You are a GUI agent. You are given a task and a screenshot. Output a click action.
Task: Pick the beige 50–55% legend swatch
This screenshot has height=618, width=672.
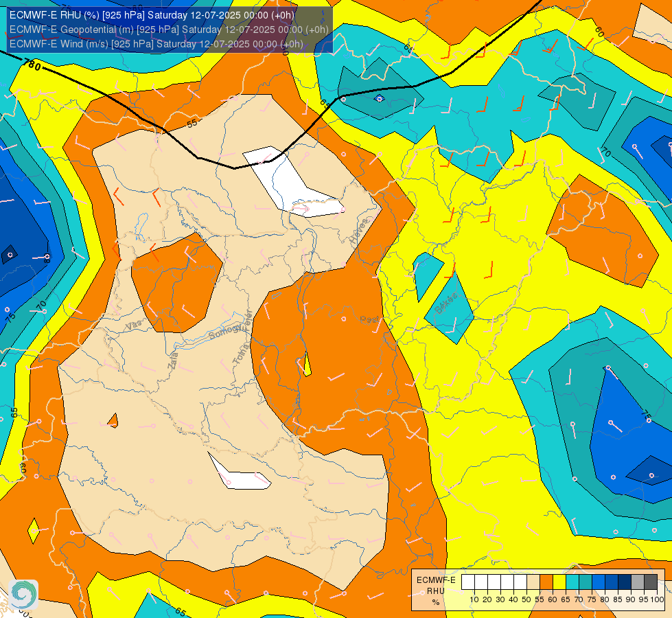click(x=533, y=582)
